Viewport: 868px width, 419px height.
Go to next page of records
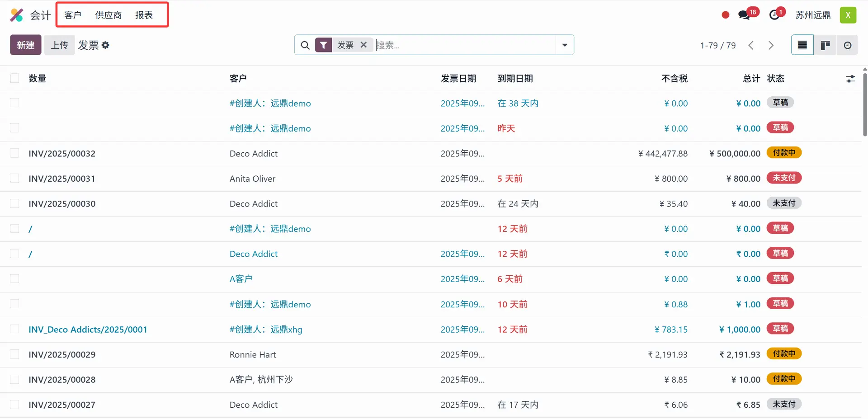(771, 45)
